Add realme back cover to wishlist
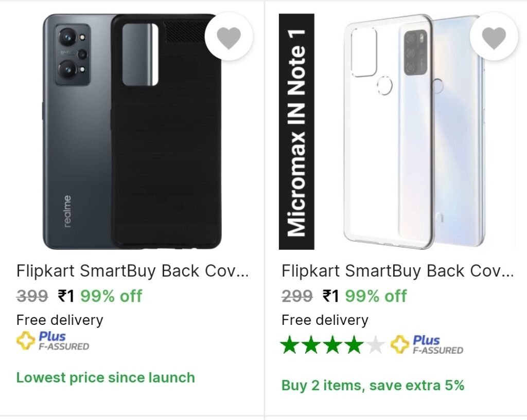The image size is (527, 420). point(229,36)
